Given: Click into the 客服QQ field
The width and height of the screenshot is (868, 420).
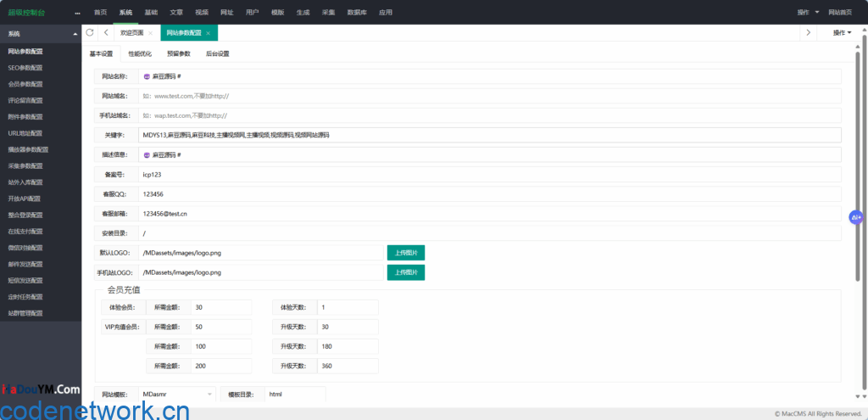Looking at the screenshot, I should pyautogui.click(x=489, y=194).
